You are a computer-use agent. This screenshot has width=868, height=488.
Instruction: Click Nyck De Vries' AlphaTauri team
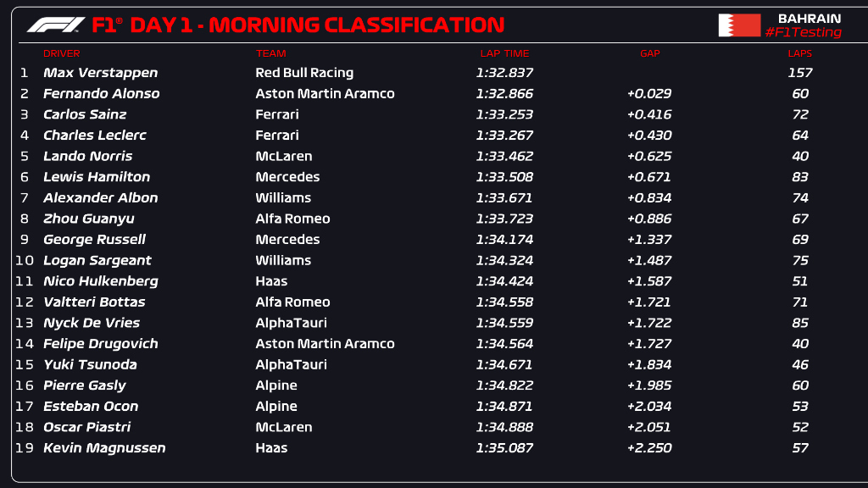tap(291, 323)
